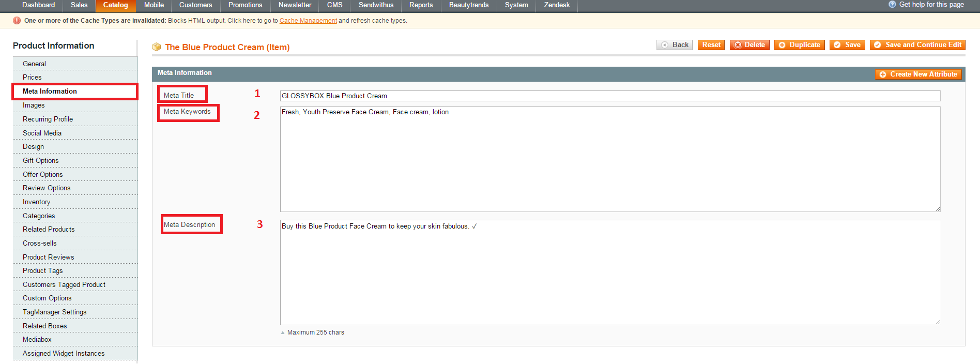Open the CMS menu
980x364 pixels.
[x=335, y=5]
